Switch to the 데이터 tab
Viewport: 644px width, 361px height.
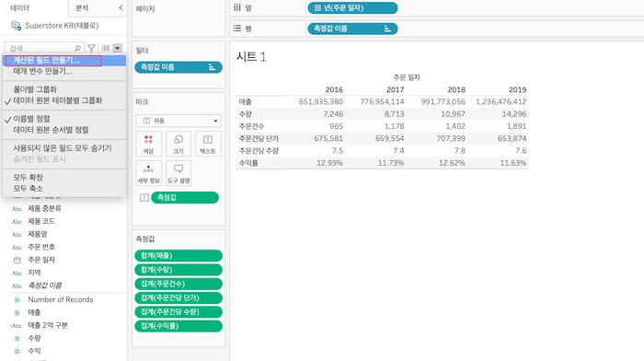pos(19,7)
